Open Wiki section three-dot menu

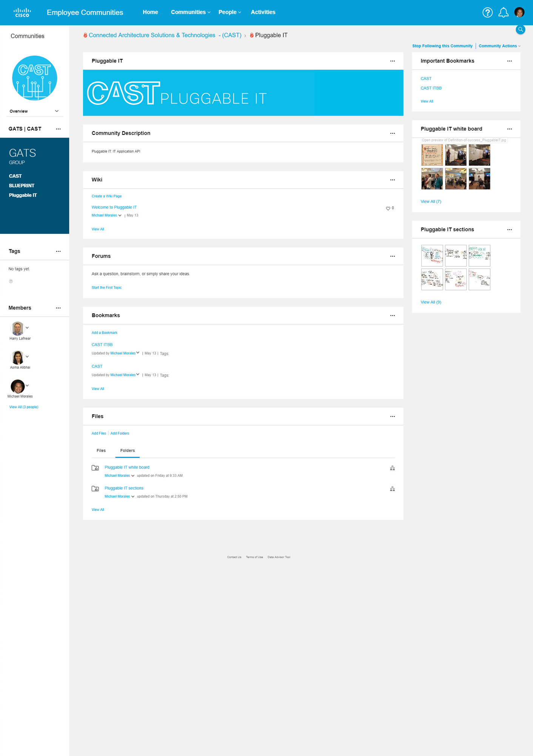point(392,180)
